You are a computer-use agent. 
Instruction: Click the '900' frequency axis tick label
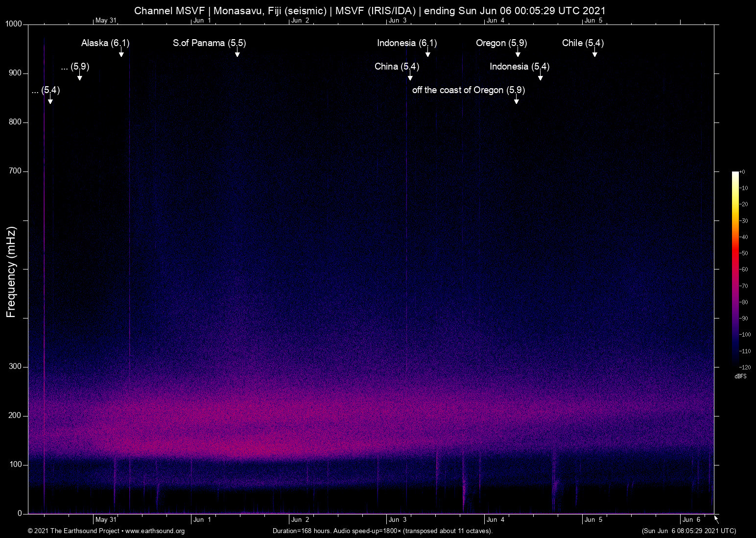(16, 73)
